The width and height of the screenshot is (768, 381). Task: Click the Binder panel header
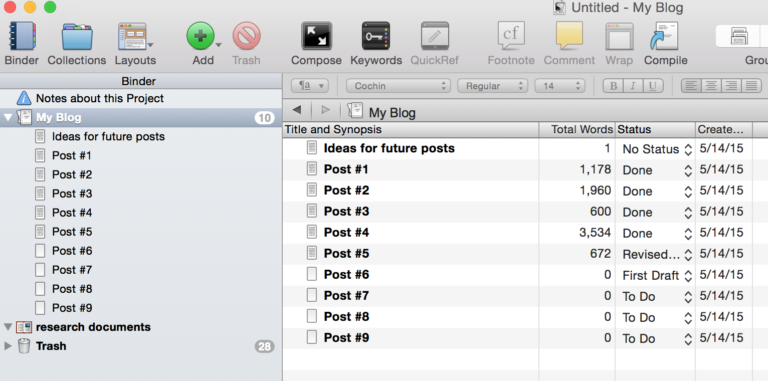click(141, 81)
